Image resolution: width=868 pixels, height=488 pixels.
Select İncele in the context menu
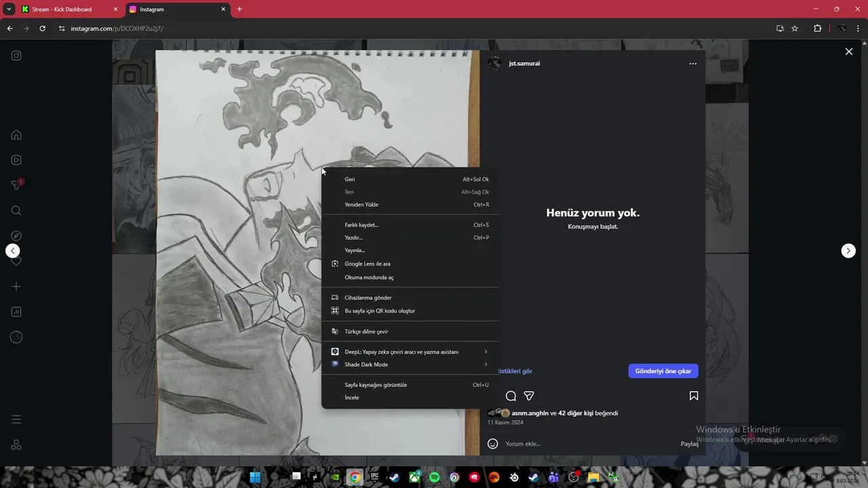[410, 398]
